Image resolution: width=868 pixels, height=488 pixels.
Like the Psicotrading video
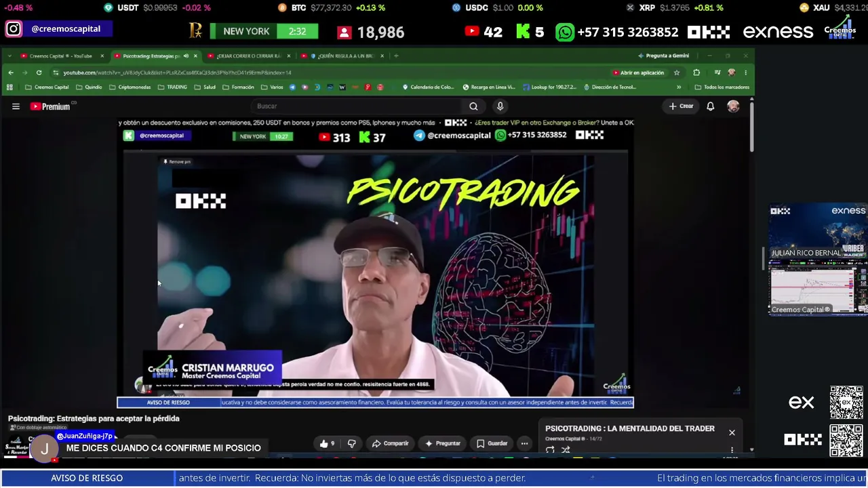[327, 443]
